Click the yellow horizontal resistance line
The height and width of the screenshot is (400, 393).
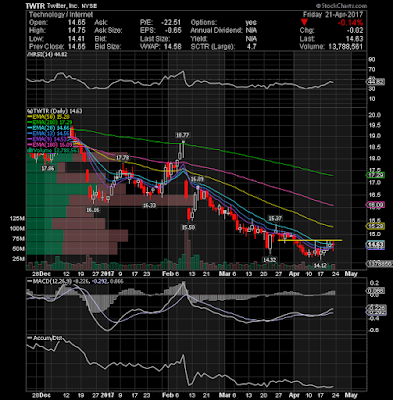[310, 240]
